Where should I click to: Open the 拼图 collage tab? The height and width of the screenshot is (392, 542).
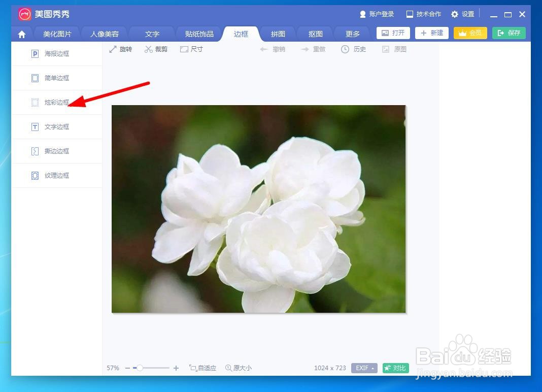(278, 34)
